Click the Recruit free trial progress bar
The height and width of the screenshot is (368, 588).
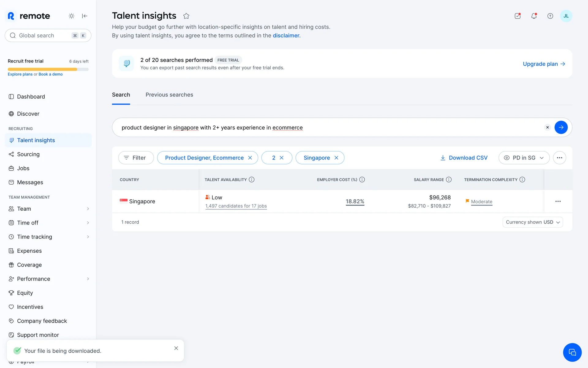[48, 69]
